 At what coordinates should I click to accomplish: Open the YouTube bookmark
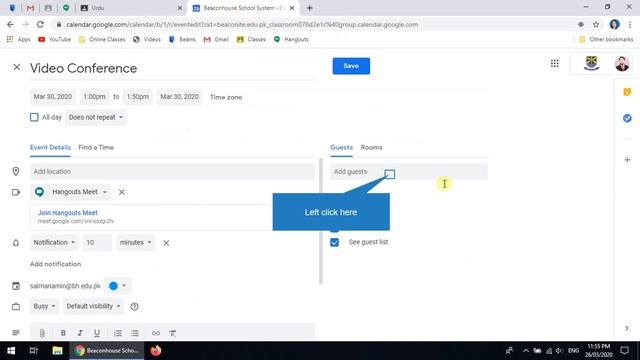pyautogui.click(x=55, y=39)
